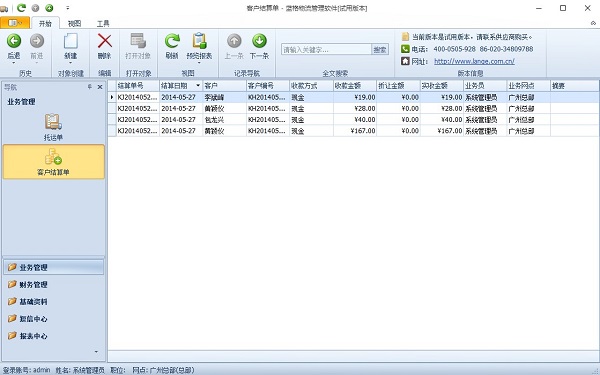Sort by the 摘要 column header

coord(575,86)
